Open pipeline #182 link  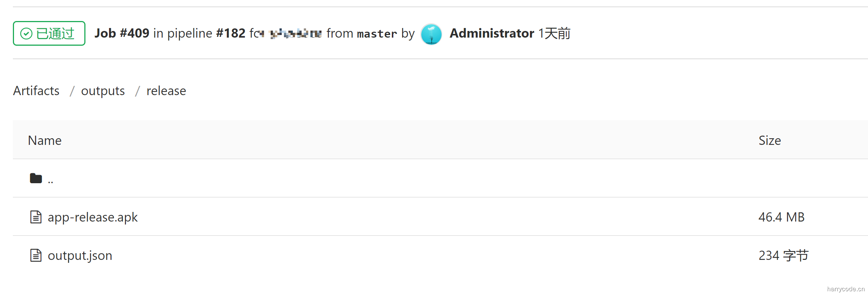pos(231,33)
